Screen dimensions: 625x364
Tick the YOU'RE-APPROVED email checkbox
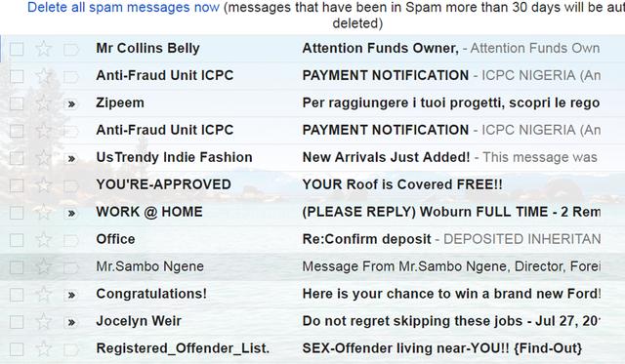(x=17, y=185)
